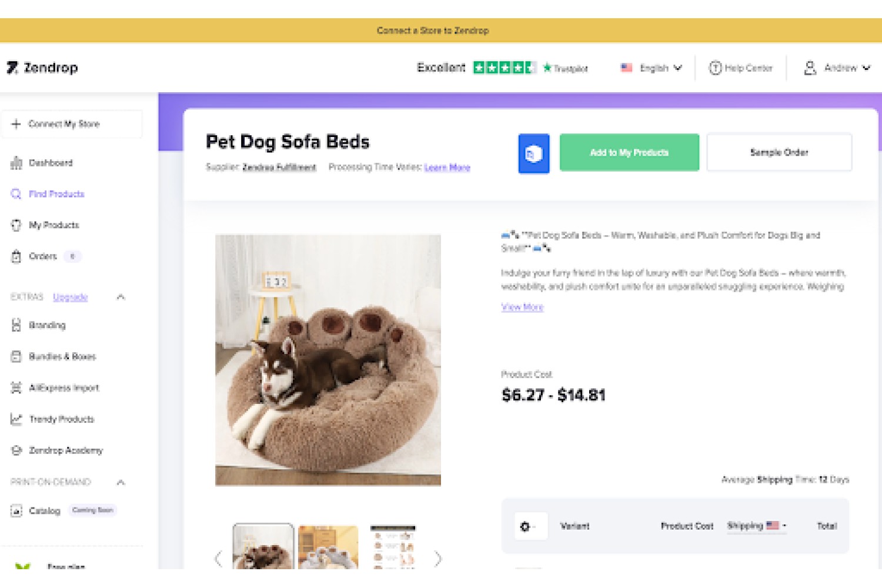Show next product thumbnail with right arrow
882x588 pixels.
point(437,559)
